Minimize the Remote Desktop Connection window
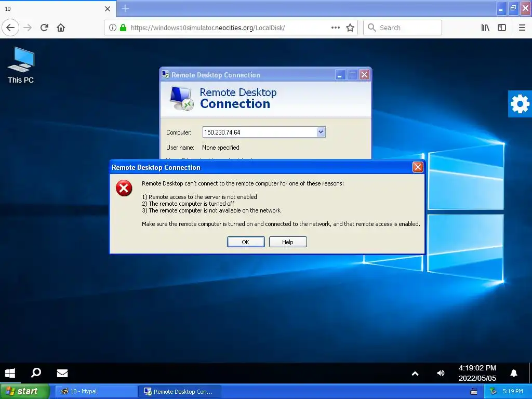 coord(340,75)
